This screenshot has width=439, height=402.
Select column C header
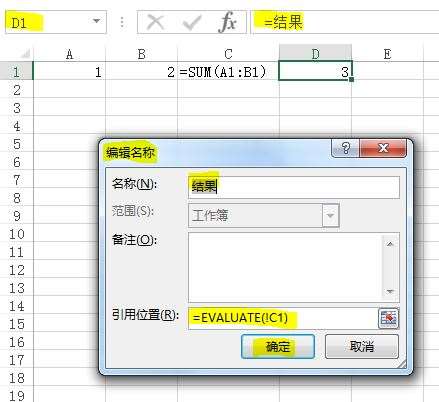[228, 54]
